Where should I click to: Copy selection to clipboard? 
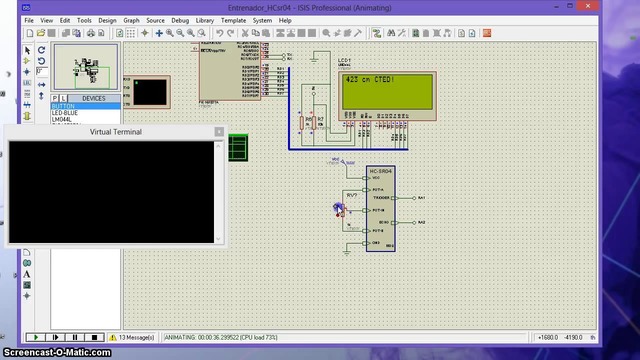(x=256, y=33)
